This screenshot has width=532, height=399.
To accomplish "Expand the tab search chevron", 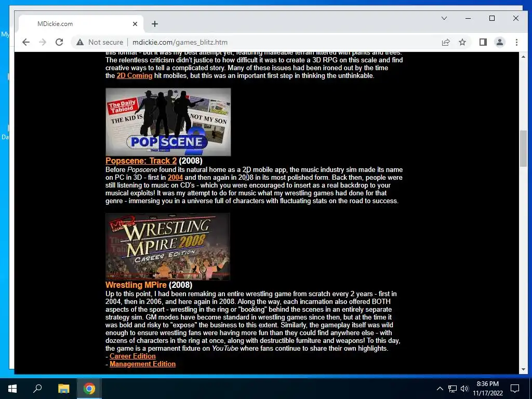I will click(x=444, y=18).
